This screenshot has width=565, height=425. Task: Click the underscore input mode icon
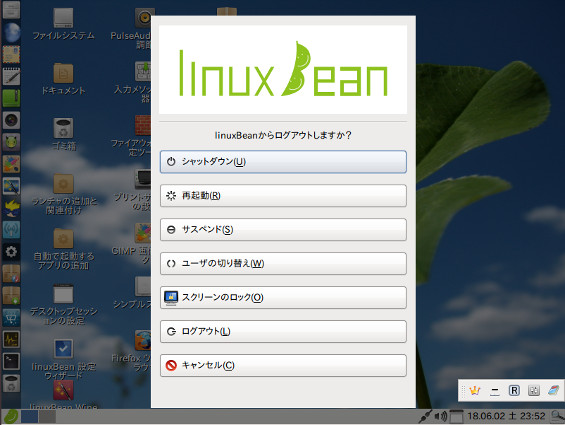pos(495,390)
